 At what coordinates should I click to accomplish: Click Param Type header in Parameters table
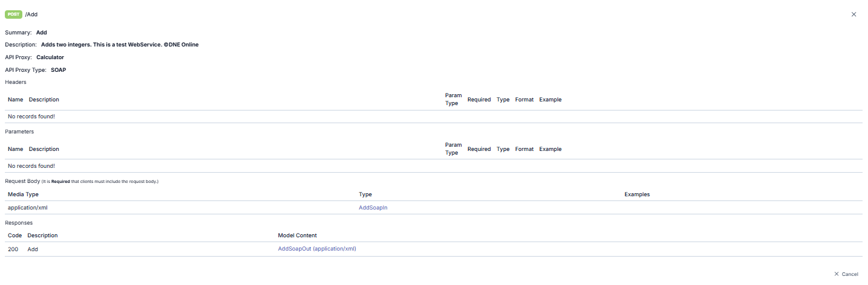[x=453, y=149]
